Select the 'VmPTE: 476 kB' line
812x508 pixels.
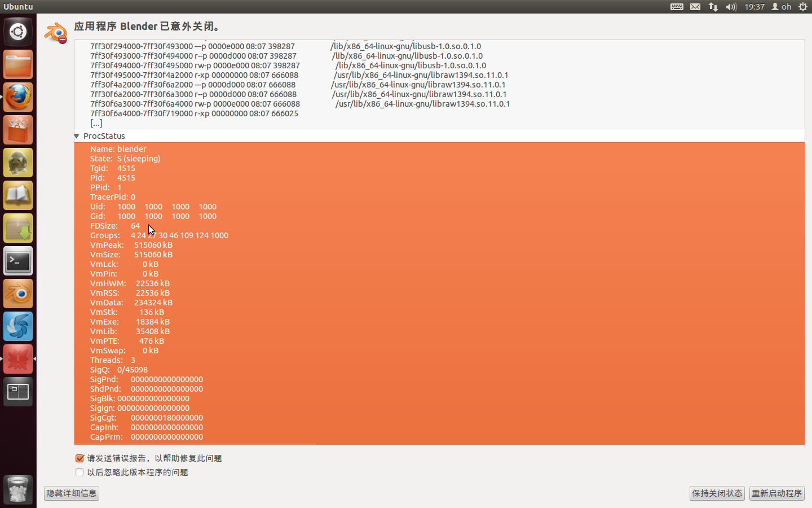pyautogui.click(x=127, y=341)
